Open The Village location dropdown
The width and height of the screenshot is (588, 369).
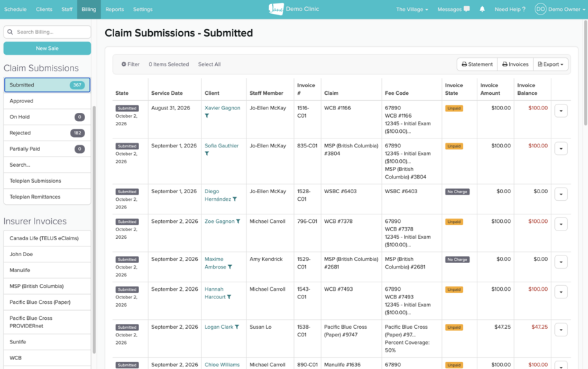pos(412,10)
